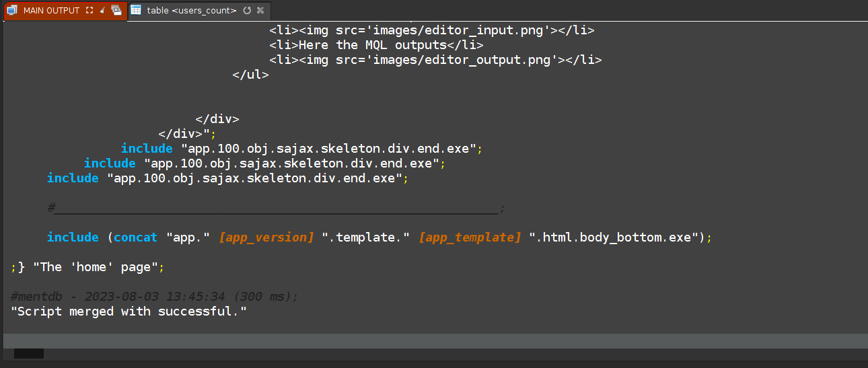Viewport: 868px width, 368px height.
Task: Click the mentdb timestamp comment line
Action: point(154,297)
